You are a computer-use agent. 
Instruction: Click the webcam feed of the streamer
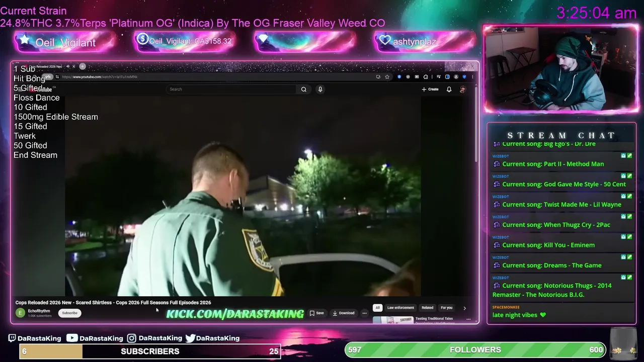click(561, 68)
